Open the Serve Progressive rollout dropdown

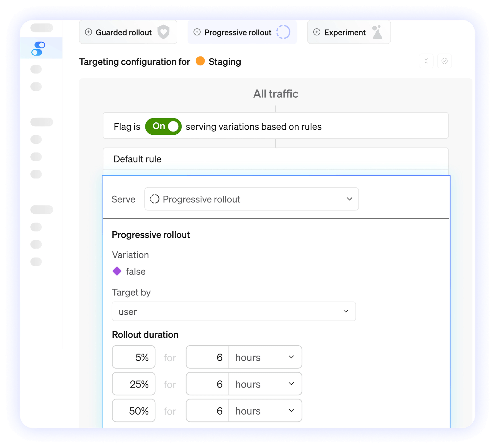[x=251, y=199]
